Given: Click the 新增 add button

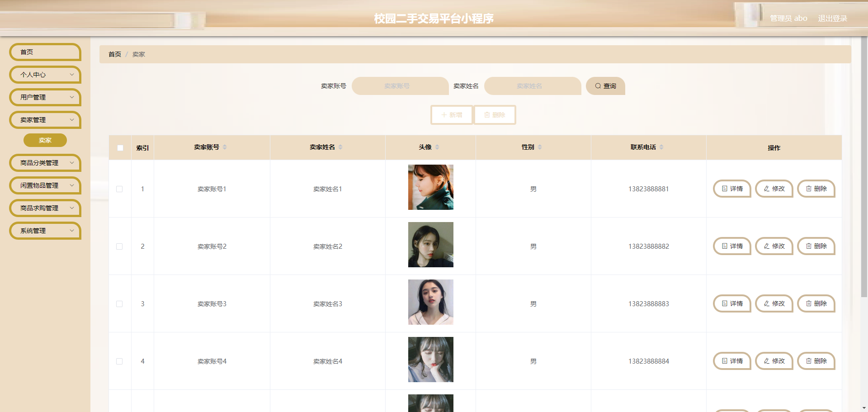Looking at the screenshot, I should [x=452, y=115].
